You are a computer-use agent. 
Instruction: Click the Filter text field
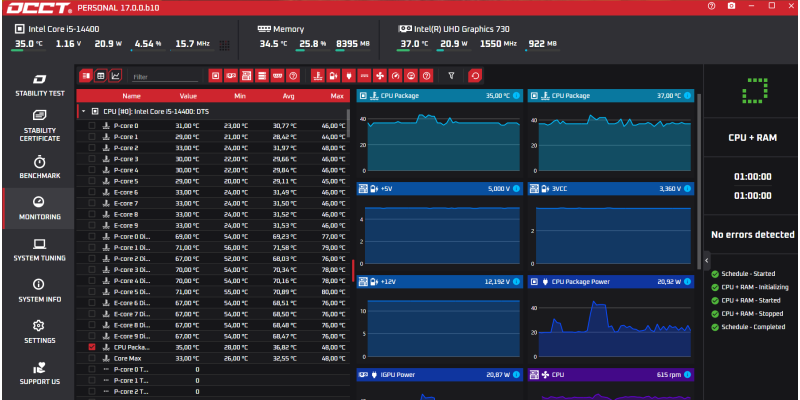(x=165, y=77)
